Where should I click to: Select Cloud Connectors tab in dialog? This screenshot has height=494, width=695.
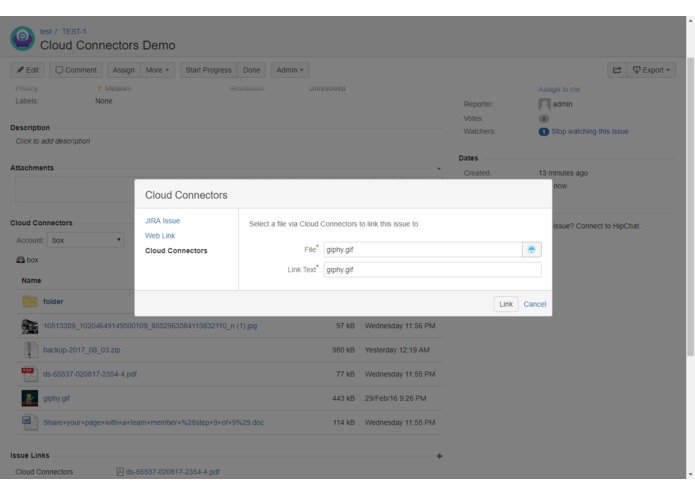tap(176, 251)
